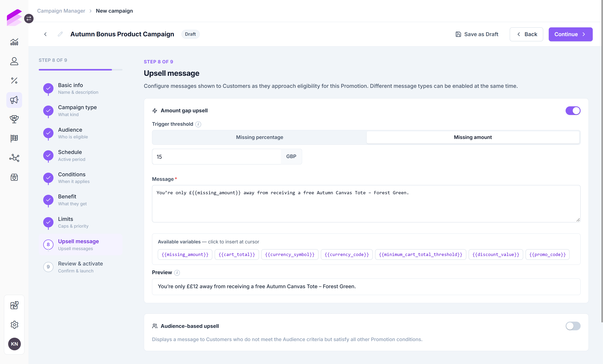The image size is (603, 364).
Task: Open the network nodes icon in sidebar
Action: (x=14, y=158)
